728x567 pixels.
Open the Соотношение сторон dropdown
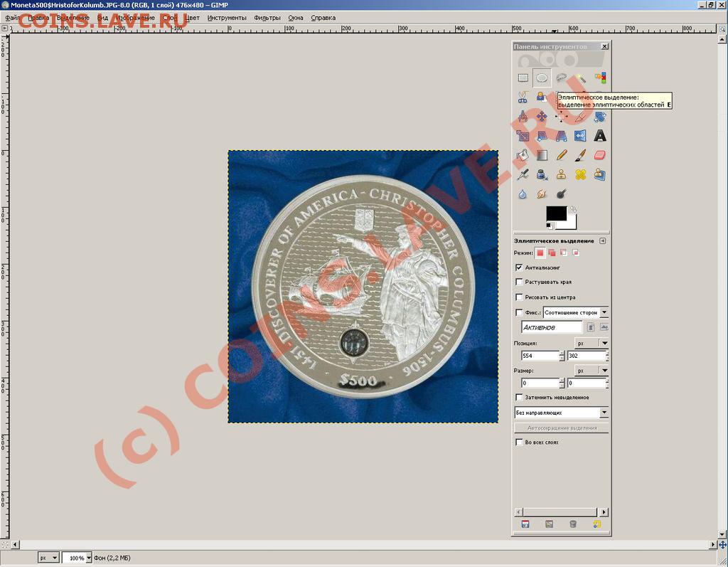coord(576,312)
